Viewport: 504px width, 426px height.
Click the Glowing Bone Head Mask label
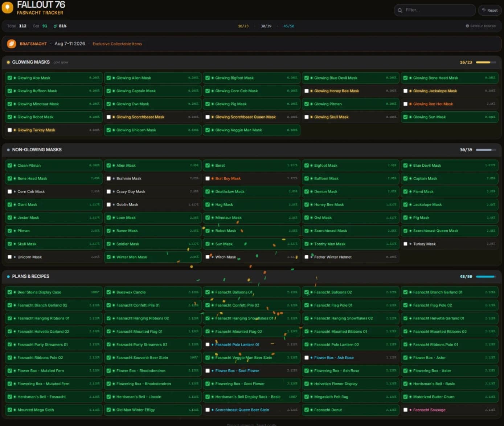pos(435,78)
